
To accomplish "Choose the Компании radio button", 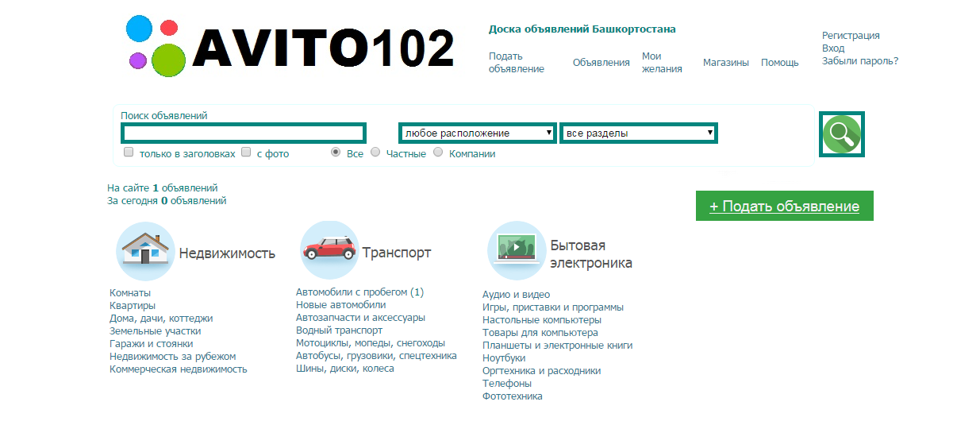I will [438, 153].
